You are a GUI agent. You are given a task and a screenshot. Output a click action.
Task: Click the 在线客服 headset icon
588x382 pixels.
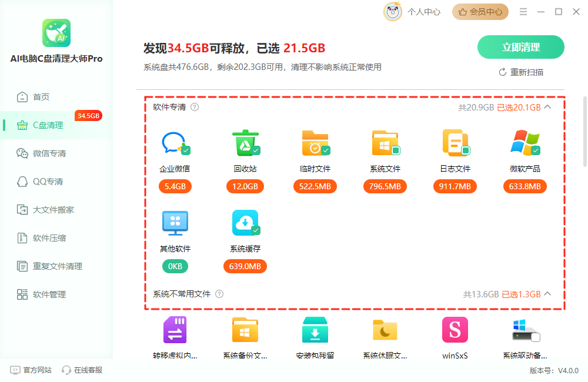(x=66, y=370)
